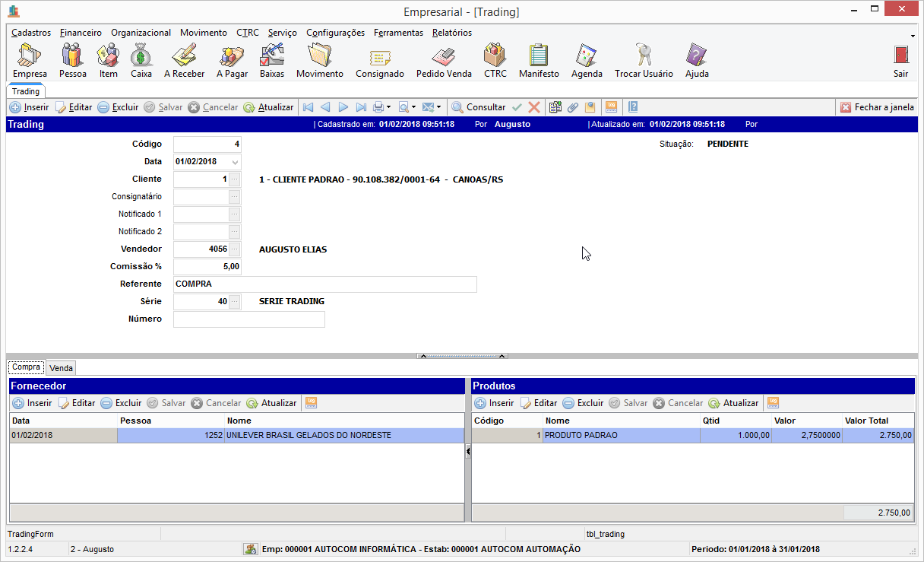The height and width of the screenshot is (562, 924).
Task: Open the Log icon in main toolbar
Action: (x=611, y=107)
